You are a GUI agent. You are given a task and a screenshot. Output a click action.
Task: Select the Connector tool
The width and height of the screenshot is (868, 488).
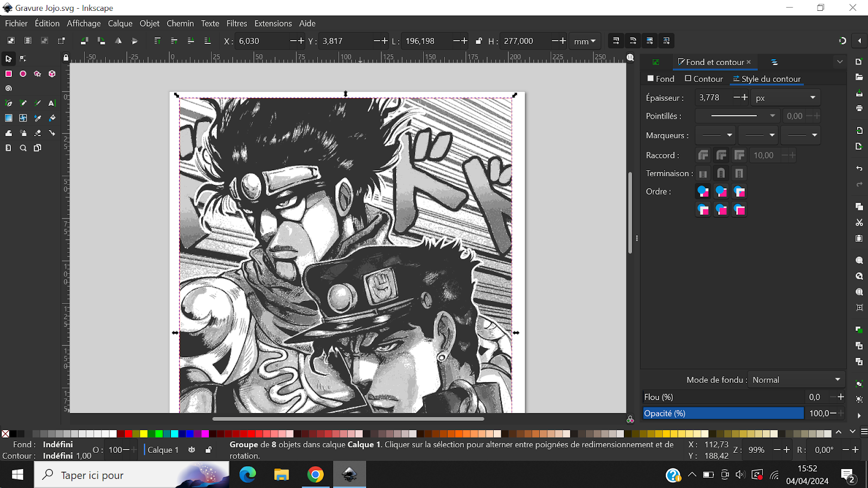tap(52, 133)
